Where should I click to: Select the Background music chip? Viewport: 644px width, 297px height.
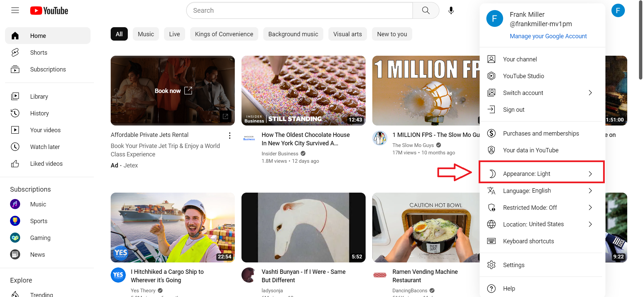(x=293, y=34)
